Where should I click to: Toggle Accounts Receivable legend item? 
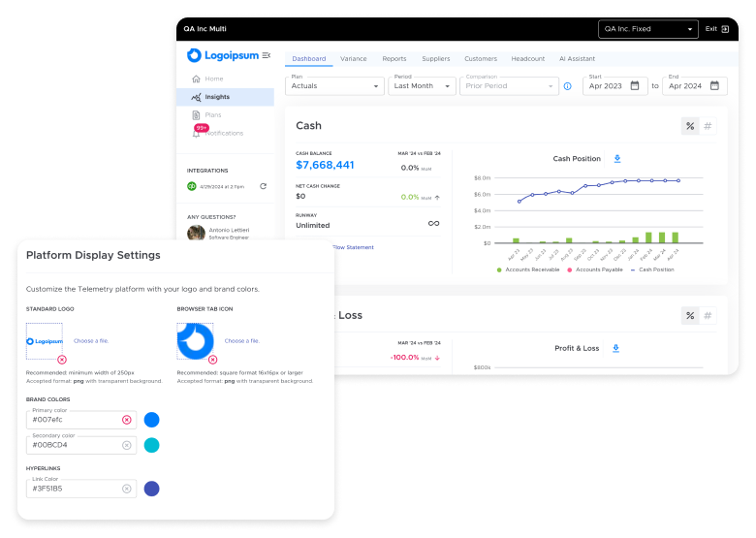(528, 269)
